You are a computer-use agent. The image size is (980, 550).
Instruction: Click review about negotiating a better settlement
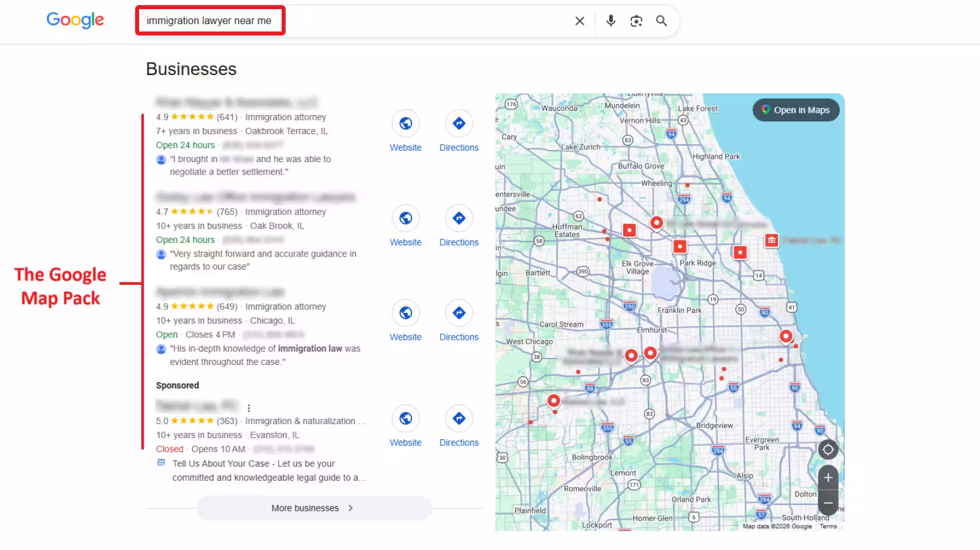tap(250, 165)
